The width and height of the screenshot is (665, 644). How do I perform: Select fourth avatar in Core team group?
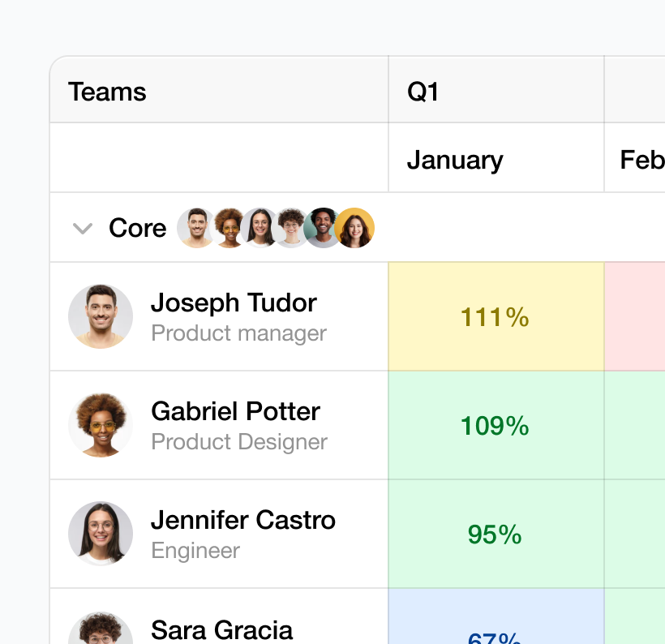click(291, 228)
